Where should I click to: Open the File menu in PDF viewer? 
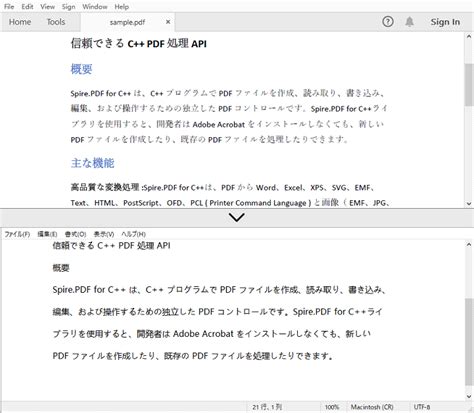pos(9,7)
